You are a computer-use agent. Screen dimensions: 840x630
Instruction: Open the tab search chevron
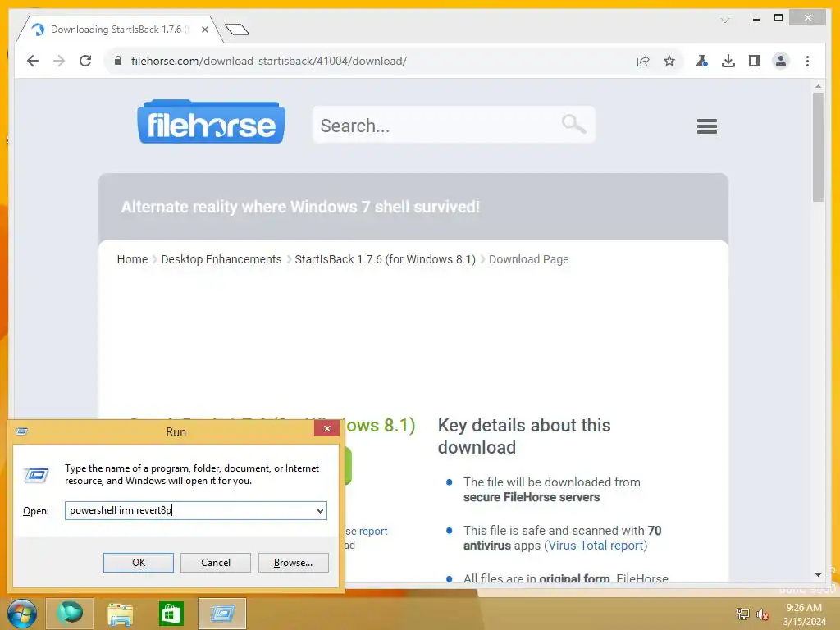[x=725, y=21]
